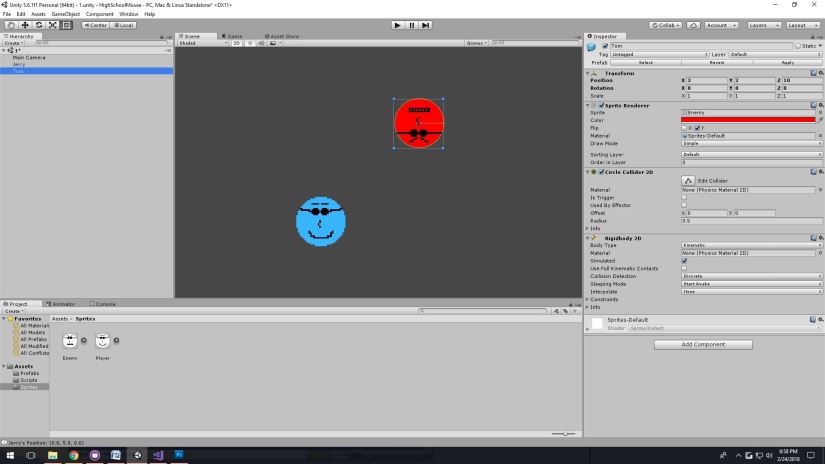Screen dimensions: 825x464
Task: Click the cloud services icon
Action: [694, 25]
